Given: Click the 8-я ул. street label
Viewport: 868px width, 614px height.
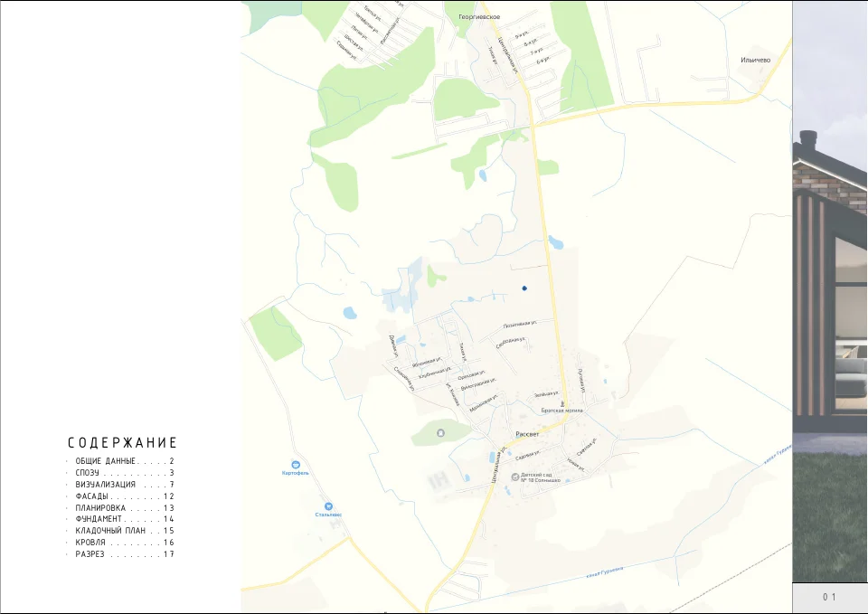Looking at the screenshot, I should point(531,43).
